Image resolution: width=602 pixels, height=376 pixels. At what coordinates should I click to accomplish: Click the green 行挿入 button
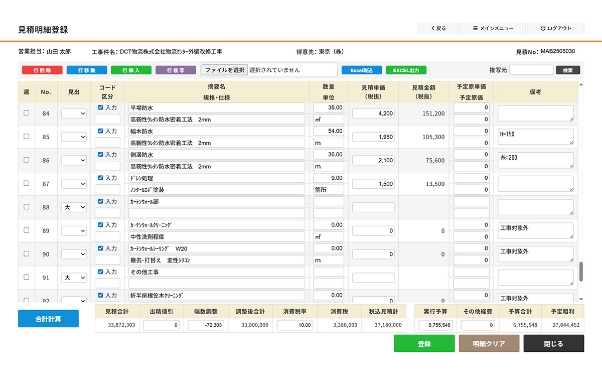(x=131, y=70)
